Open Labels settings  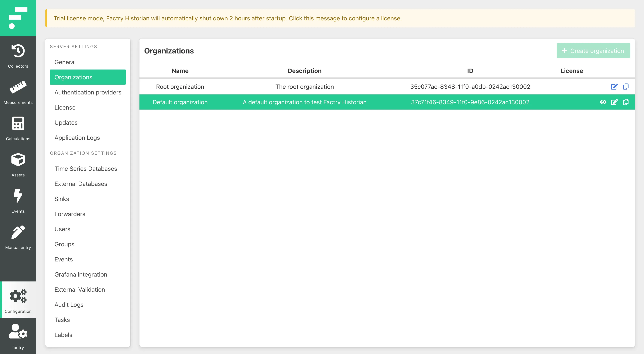[x=88, y=335]
